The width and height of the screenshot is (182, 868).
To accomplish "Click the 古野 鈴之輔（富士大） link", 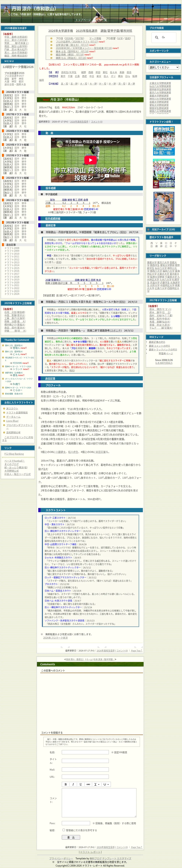I will click(72, 45).
